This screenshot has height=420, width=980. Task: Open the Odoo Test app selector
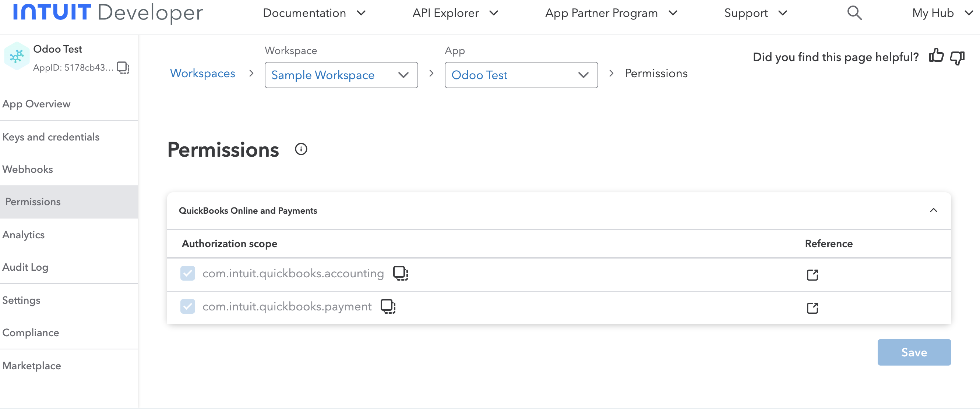521,75
